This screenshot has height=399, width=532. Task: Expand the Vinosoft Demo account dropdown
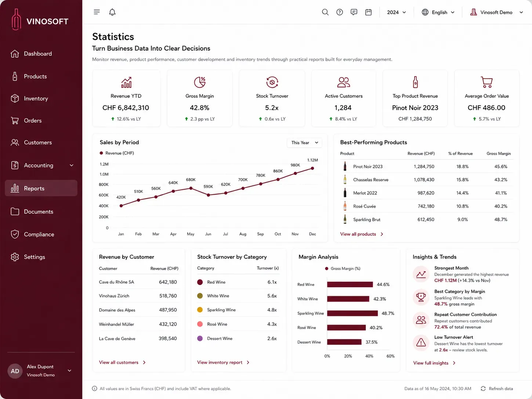click(x=496, y=12)
